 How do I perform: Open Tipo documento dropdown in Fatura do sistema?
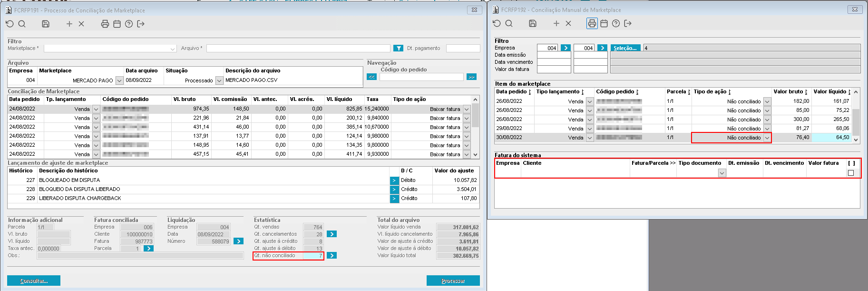click(x=722, y=173)
